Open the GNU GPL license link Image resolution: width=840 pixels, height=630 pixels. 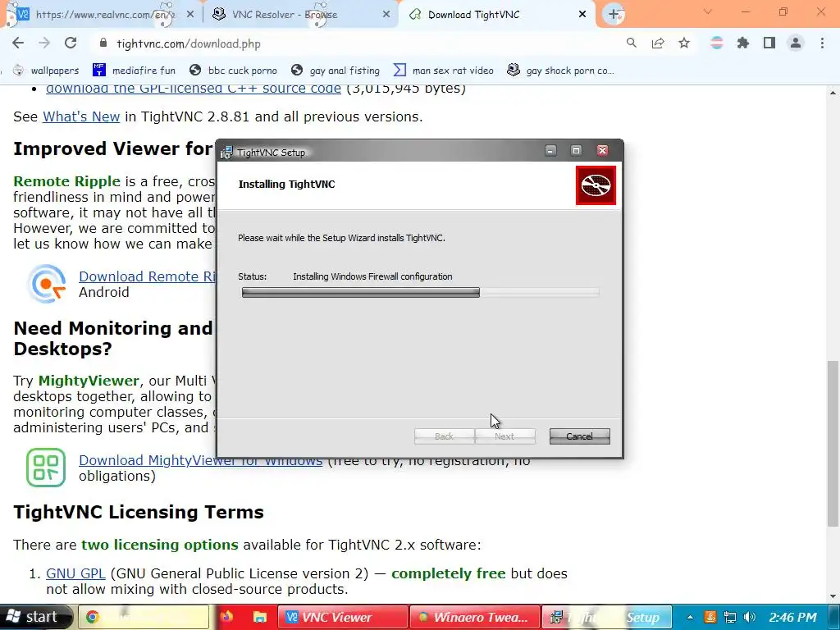tap(75, 573)
